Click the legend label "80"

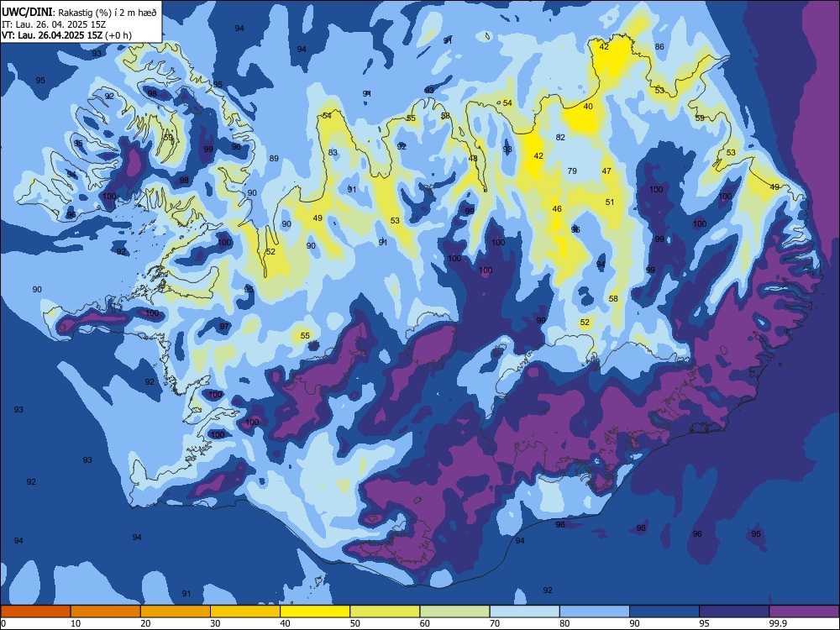click(564, 623)
